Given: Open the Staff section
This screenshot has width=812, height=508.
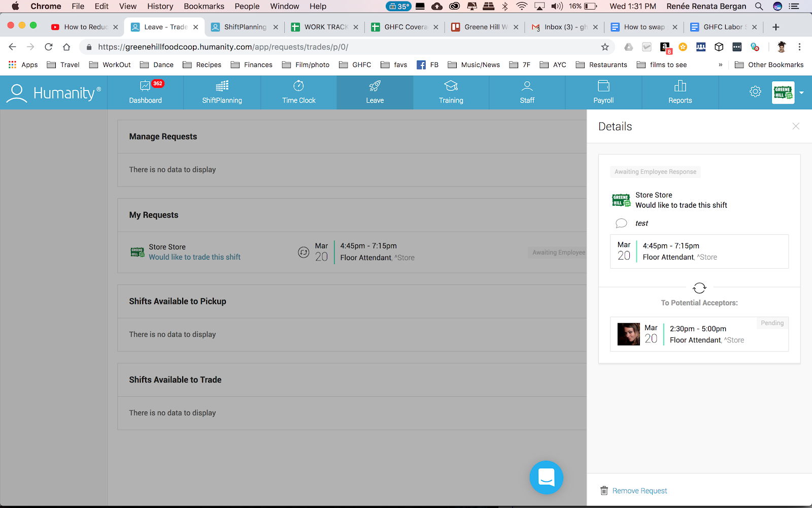Looking at the screenshot, I should (x=527, y=92).
